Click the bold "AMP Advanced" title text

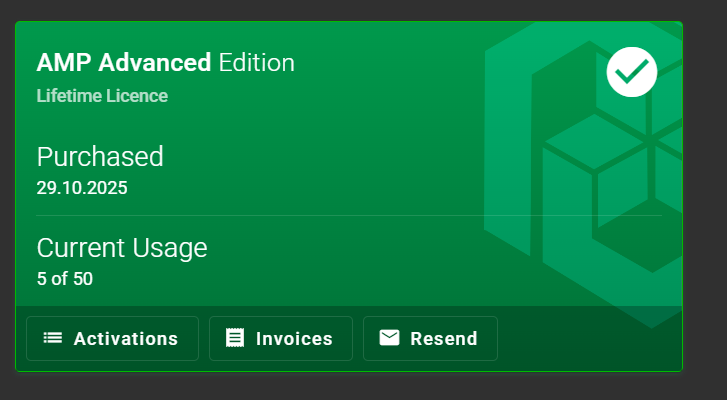(x=124, y=63)
